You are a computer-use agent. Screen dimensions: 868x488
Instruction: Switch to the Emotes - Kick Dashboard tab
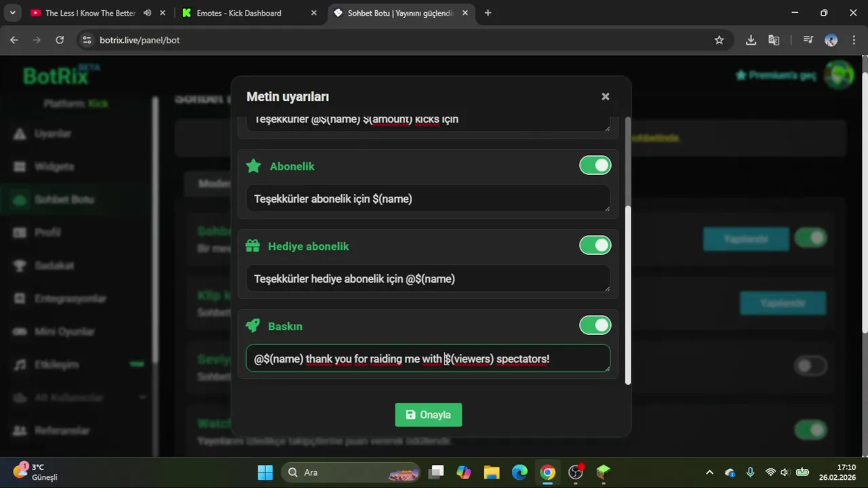pyautogui.click(x=239, y=13)
